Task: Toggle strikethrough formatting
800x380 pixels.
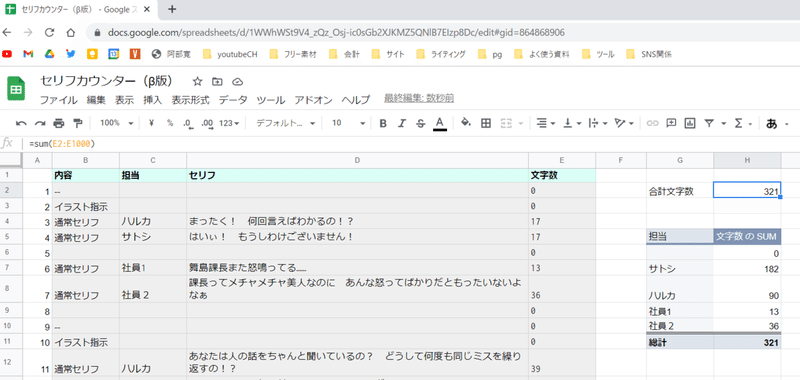Action: click(x=420, y=123)
